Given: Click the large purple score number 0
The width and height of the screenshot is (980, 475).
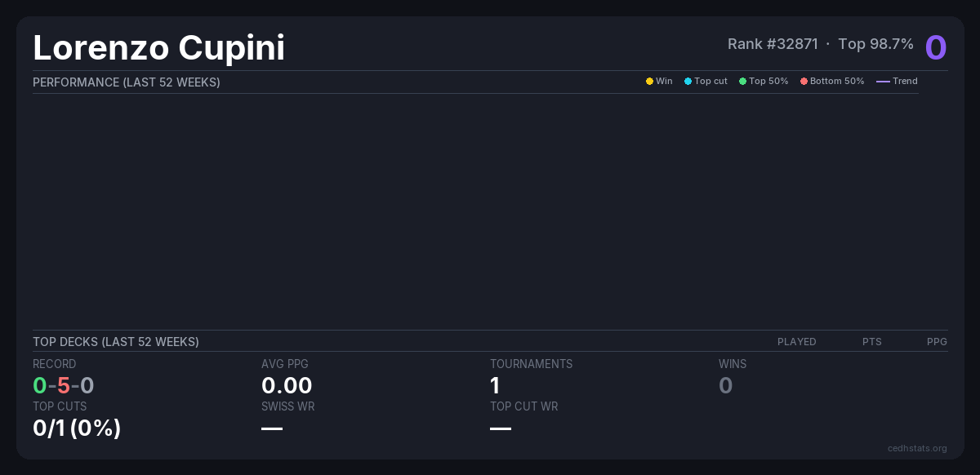Looking at the screenshot, I should click(x=936, y=47).
